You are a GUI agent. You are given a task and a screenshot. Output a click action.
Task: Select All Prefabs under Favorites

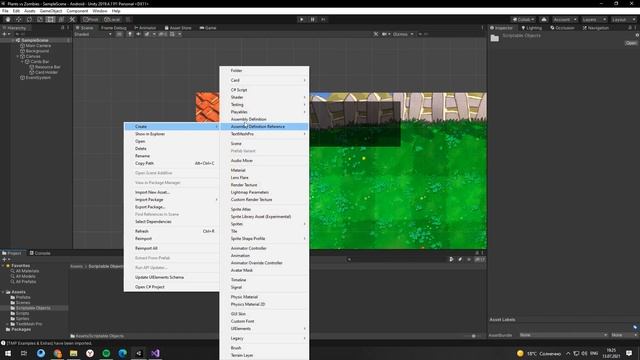pyautogui.click(x=26, y=282)
